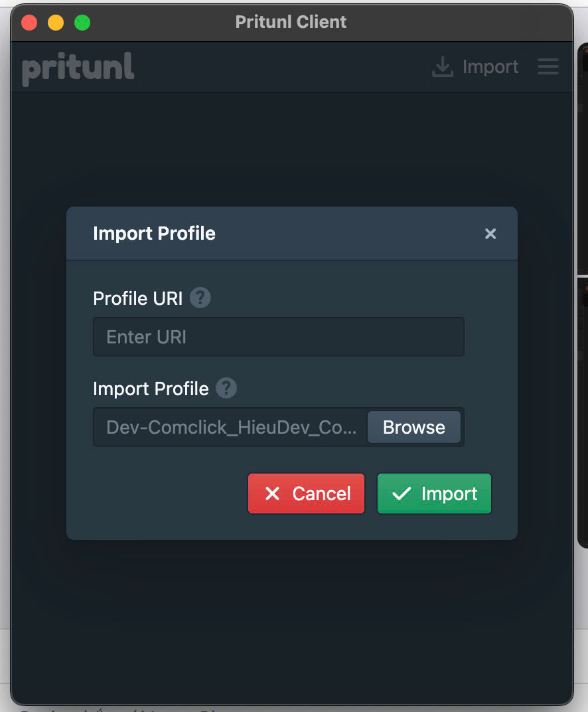Click the download arrow icon beside Import
The height and width of the screenshot is (712, 588).
pos(443,66)
